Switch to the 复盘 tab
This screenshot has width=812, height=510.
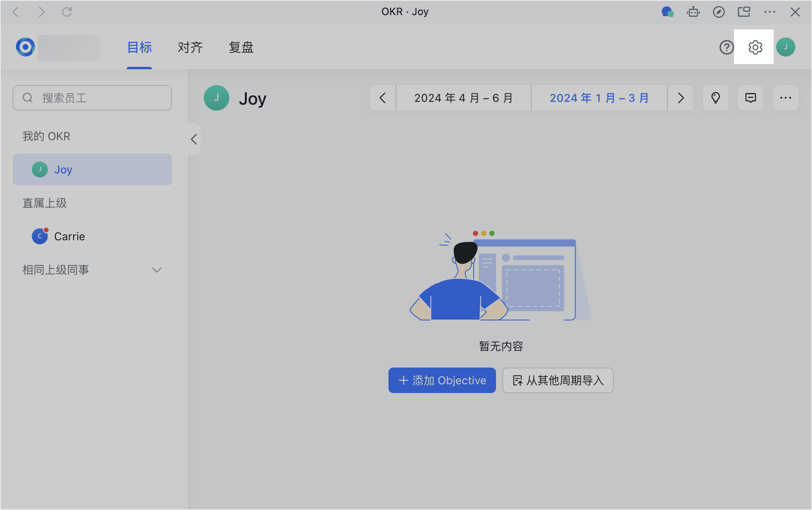(241, 47)
